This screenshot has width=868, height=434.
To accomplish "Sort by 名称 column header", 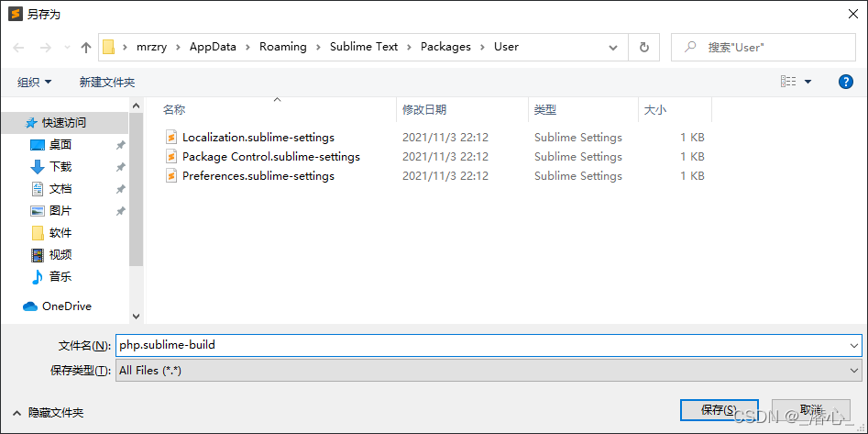I will click(x=174, y=110).
